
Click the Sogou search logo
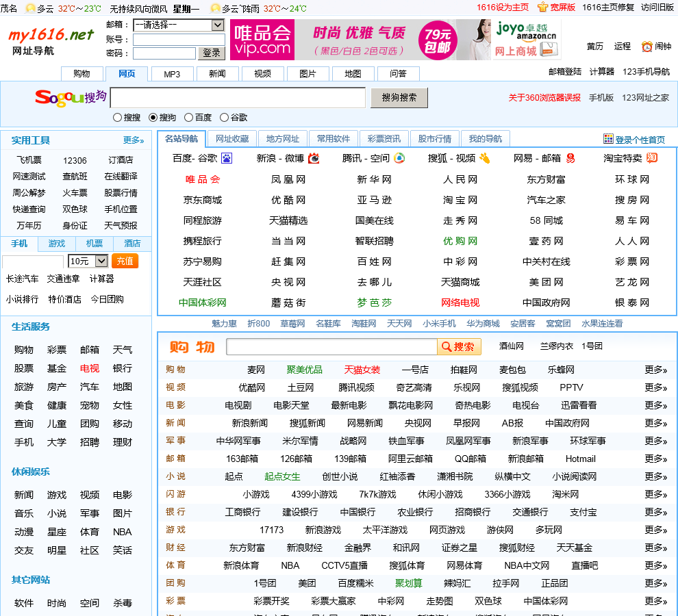coord(71,98)
